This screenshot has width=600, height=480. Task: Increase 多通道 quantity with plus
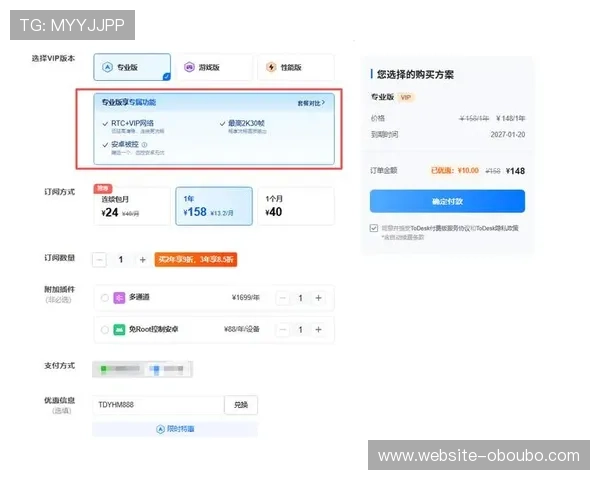pyautogui.click(x=318, y=298)
